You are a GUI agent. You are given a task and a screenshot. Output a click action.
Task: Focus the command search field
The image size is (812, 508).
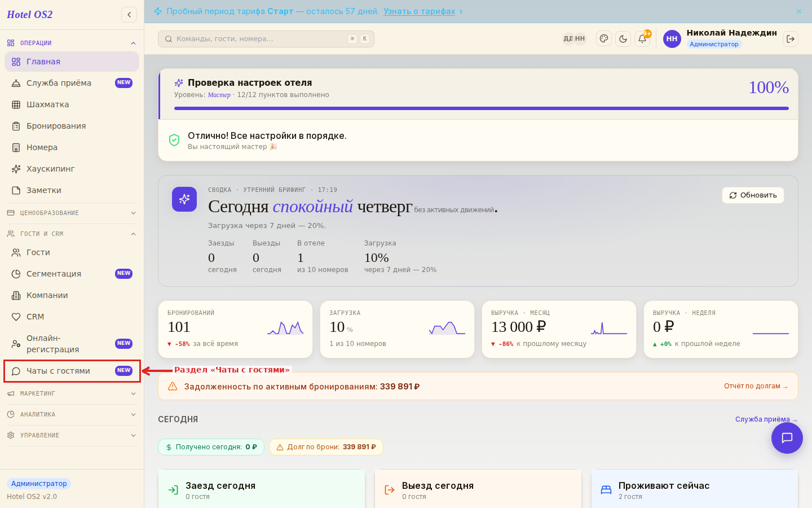pos(266,39)
